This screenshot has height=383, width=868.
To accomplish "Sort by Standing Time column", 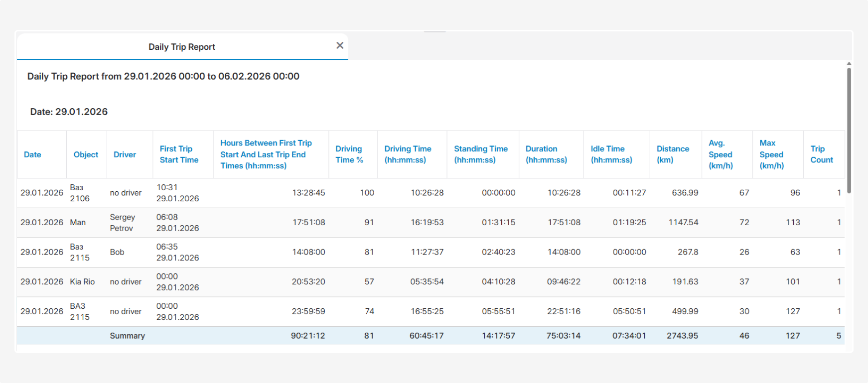I will [x=481, y=154].
